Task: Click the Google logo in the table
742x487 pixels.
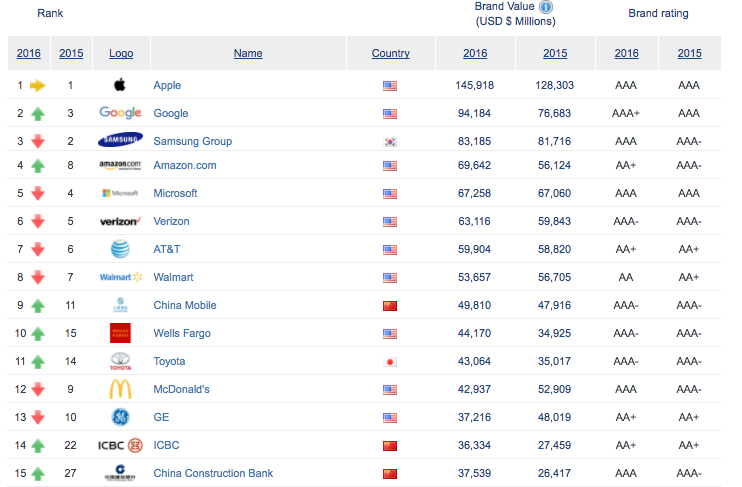Action: [x=120, y=113]
